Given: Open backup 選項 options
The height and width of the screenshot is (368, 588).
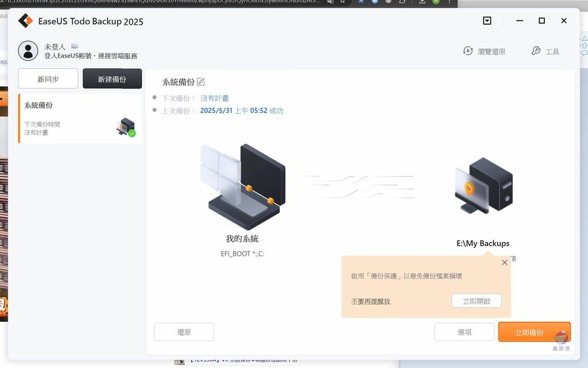Looking at the screenshot, I should (x=464, y=332).
